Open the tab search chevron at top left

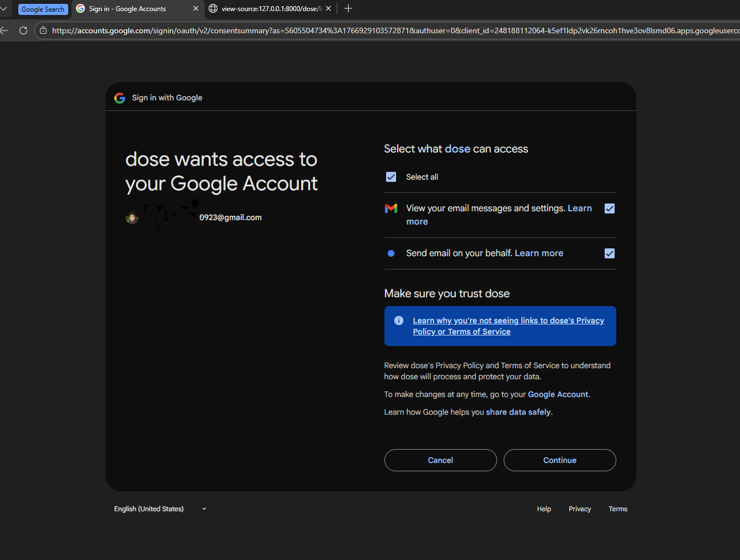pyautogui.click(x=4, y=8)
